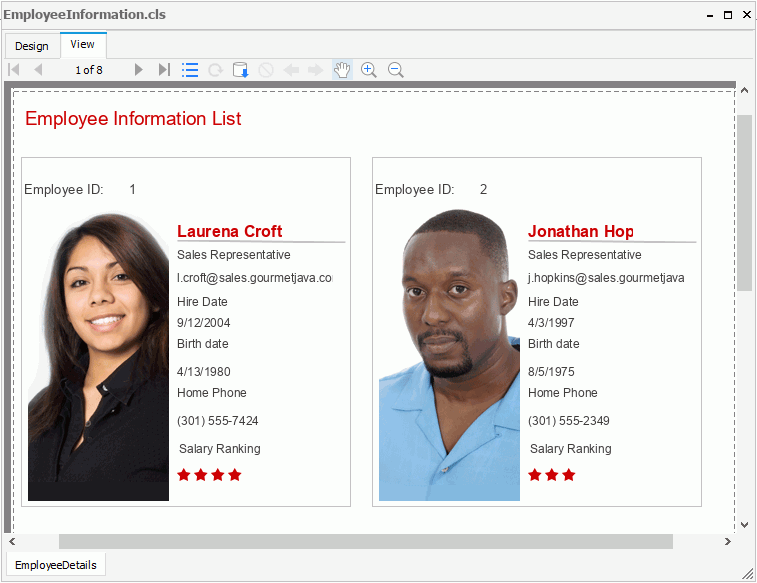This screenshot has width=757, height=583.
Task: Go to the previous report page
Action: [38, 70]
